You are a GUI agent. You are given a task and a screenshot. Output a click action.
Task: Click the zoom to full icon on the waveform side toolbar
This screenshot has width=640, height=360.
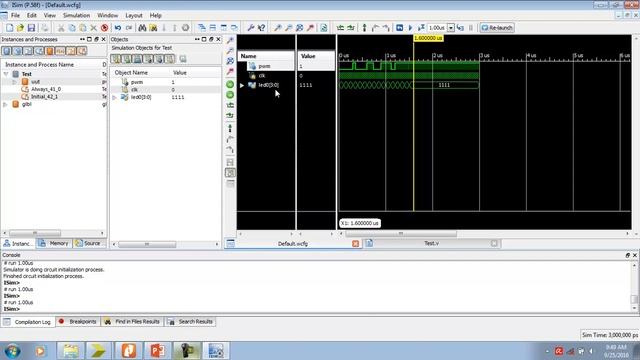coord(230,61)
